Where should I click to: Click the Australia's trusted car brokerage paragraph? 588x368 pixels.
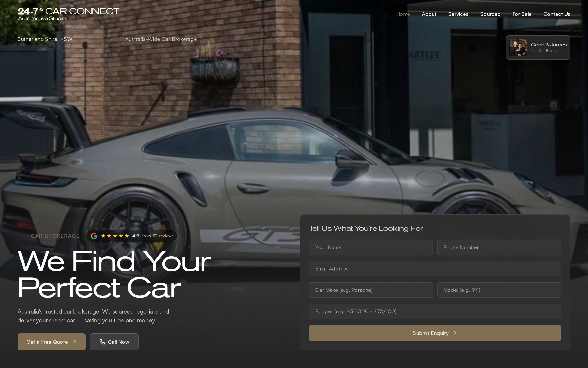pyautogui.click(x=93, y=316)
